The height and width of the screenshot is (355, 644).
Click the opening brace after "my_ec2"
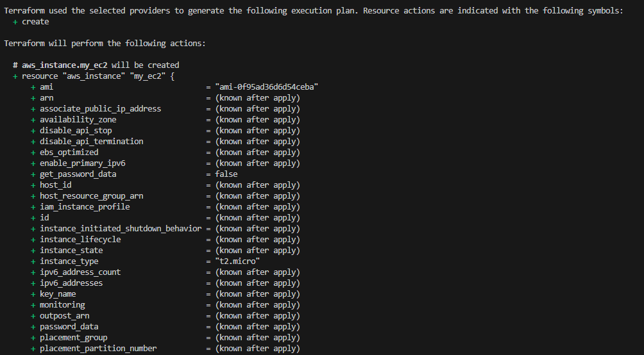tap(172, 76)
